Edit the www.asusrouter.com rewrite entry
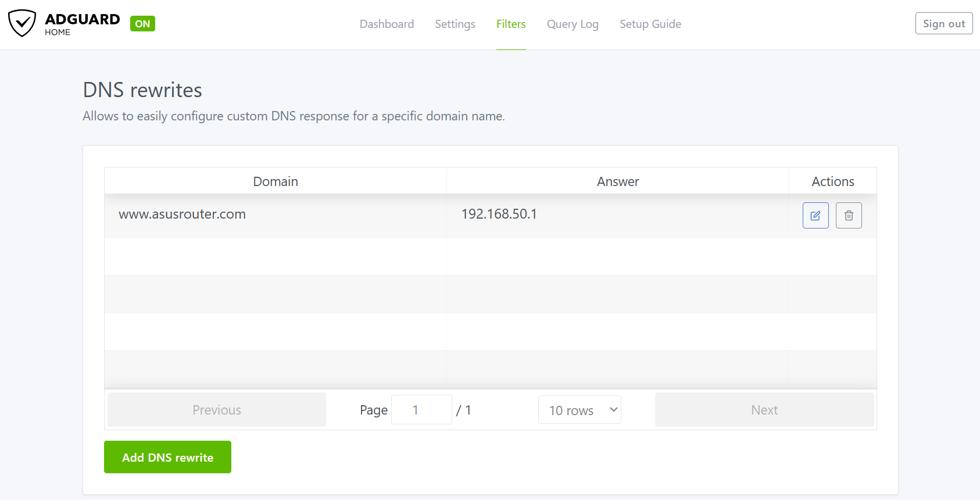This screenshot has width=980, height=500. [815, 216]
